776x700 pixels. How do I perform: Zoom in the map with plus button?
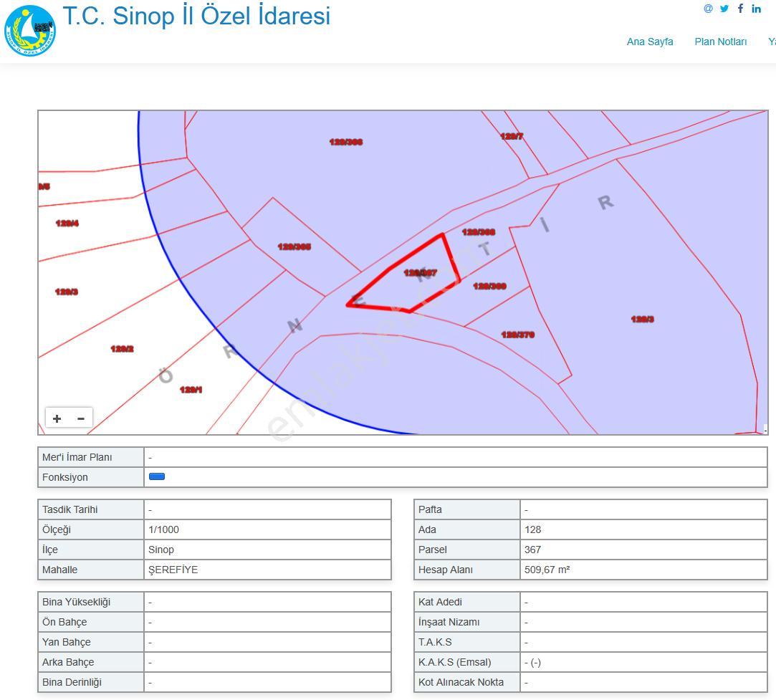[57, 418]
